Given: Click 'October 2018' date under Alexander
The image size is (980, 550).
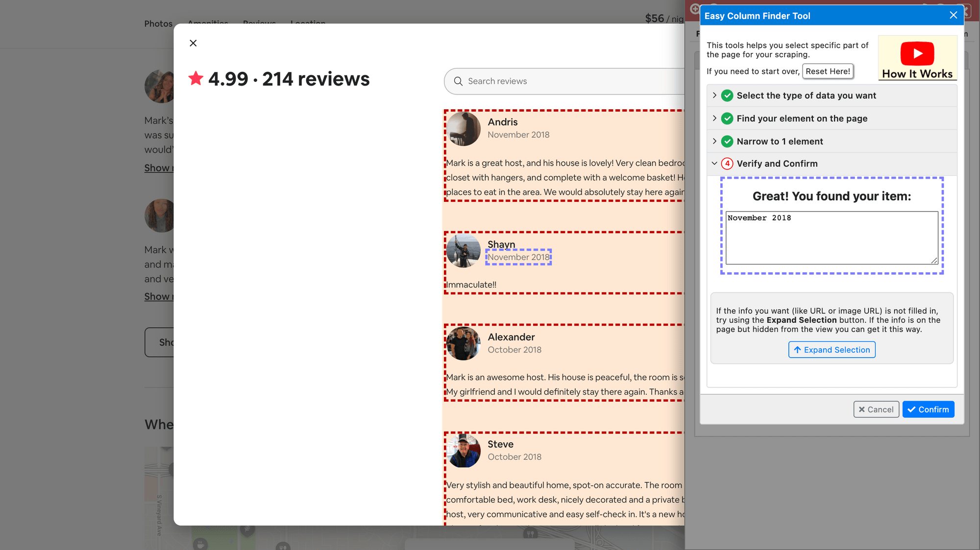Looking at the screenshot, I should click(x=514, y=350).
